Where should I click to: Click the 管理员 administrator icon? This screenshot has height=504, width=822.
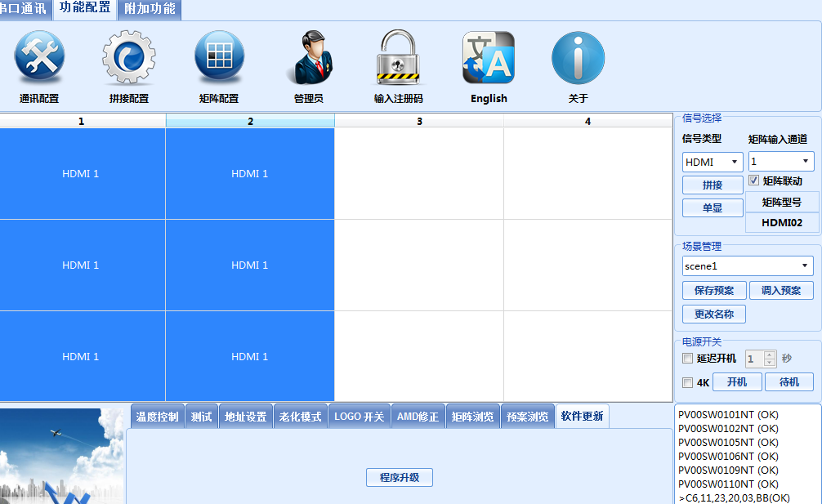(x=309, y=59)
